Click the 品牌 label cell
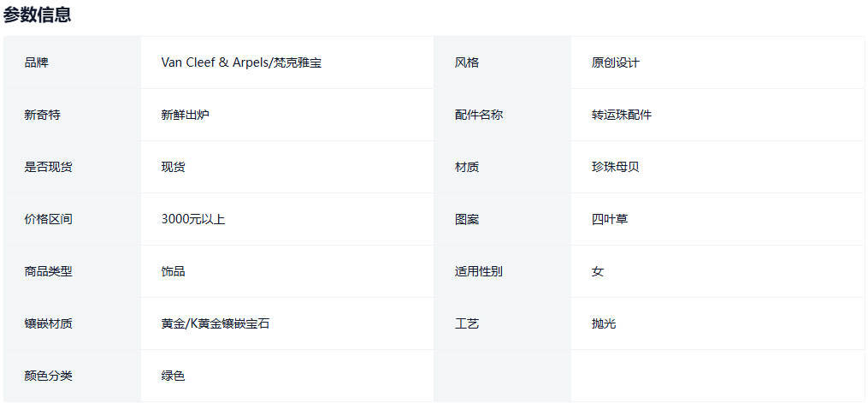Screen dimensions: 868x403 pyautogui.click(x=37, y=62)
